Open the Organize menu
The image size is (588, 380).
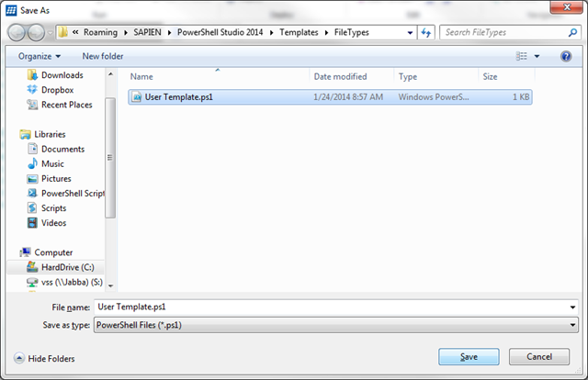[x=40, y=56]
